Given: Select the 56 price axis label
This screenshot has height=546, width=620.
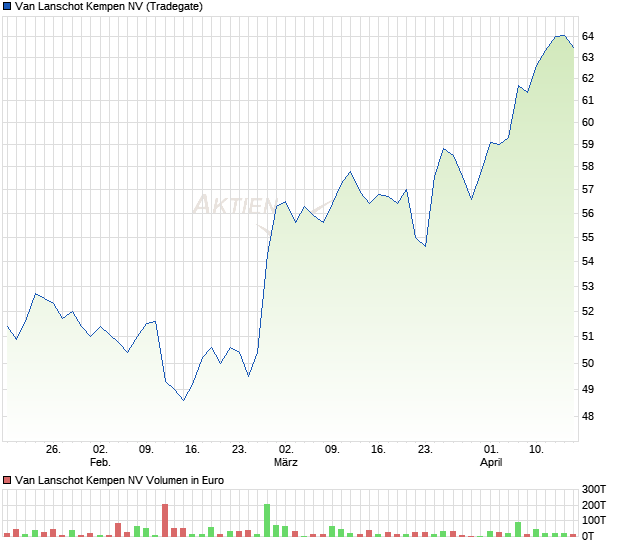Looking at the screenshot, I should point(588,213).
